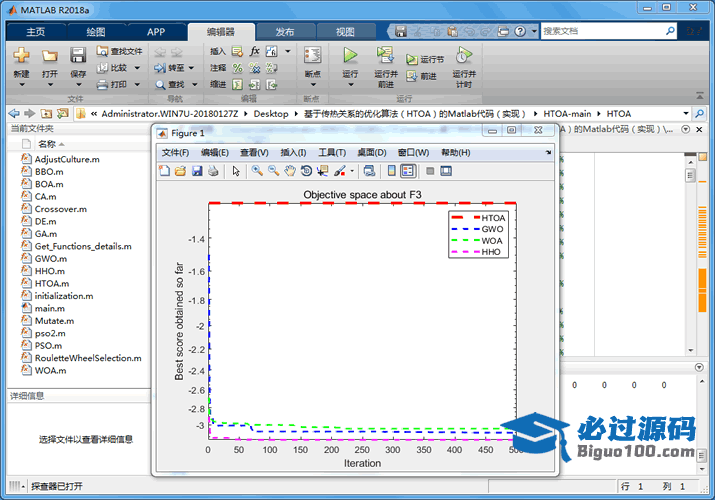
Task: Switch to the 绘图 ribbon tab
Action: tap(96, 32)
